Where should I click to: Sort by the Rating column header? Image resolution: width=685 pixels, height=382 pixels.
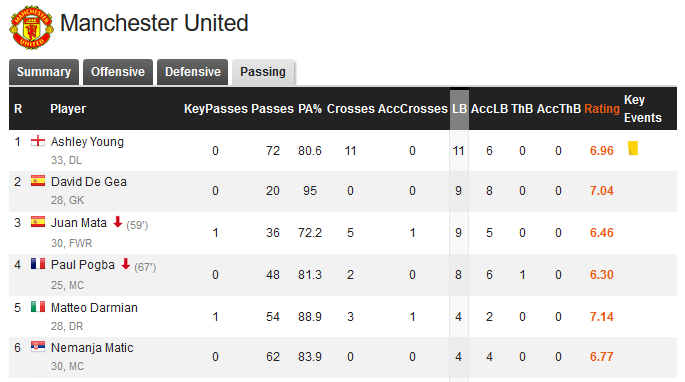[x=602, y=109]
